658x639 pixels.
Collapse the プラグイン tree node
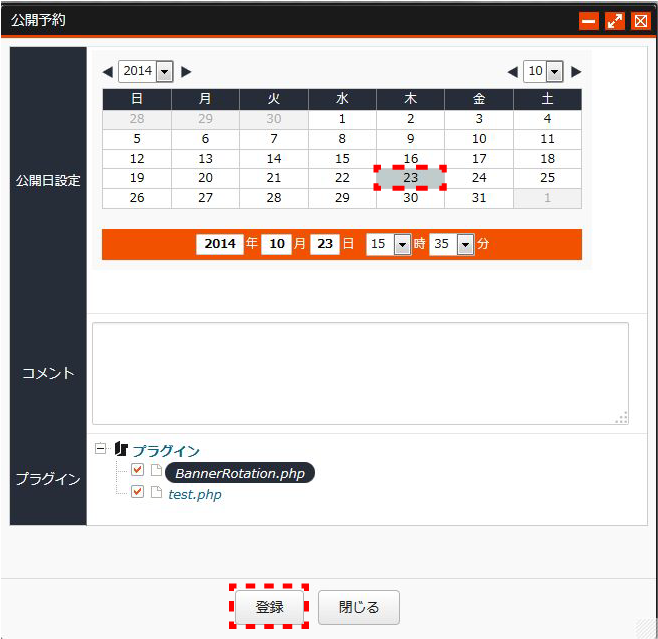pos(100,449)
